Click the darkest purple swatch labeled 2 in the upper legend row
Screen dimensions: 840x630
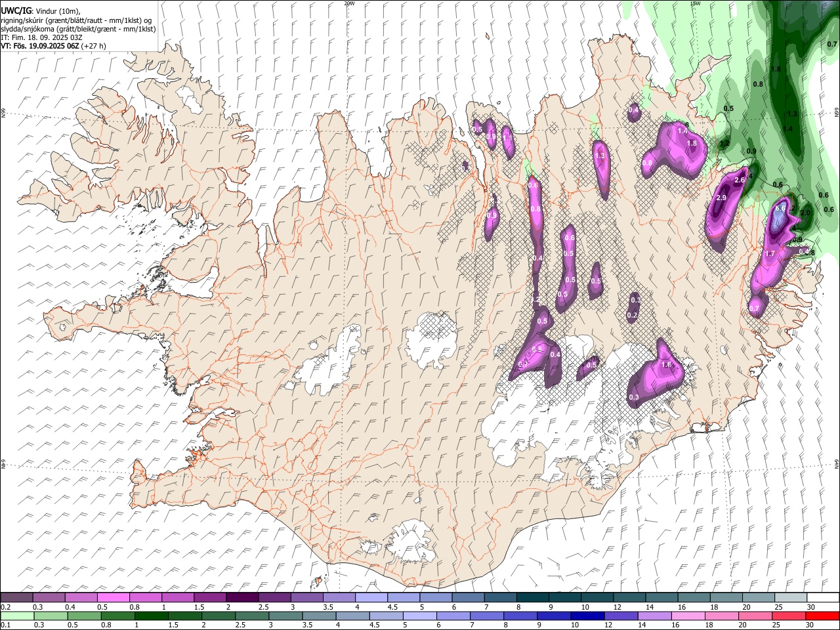click(x=242, y=598)
